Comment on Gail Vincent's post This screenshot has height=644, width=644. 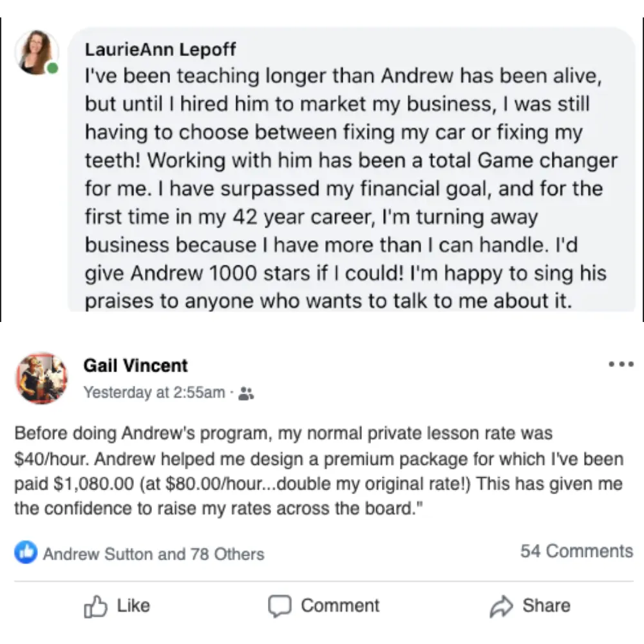[x=324, y=606]
